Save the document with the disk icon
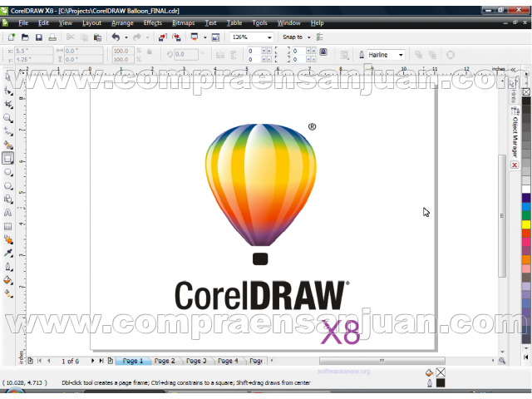The image size is (532, 399). point(39,37)
